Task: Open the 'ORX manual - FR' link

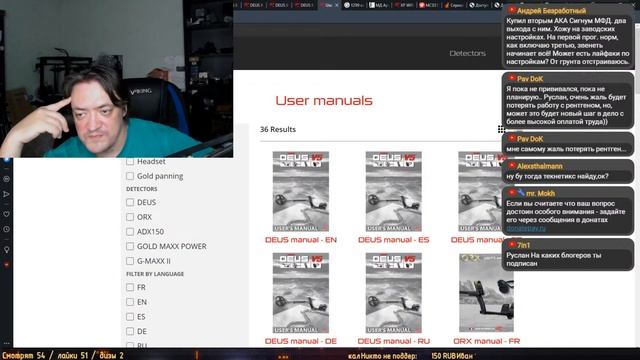Action: pos(487,341)
